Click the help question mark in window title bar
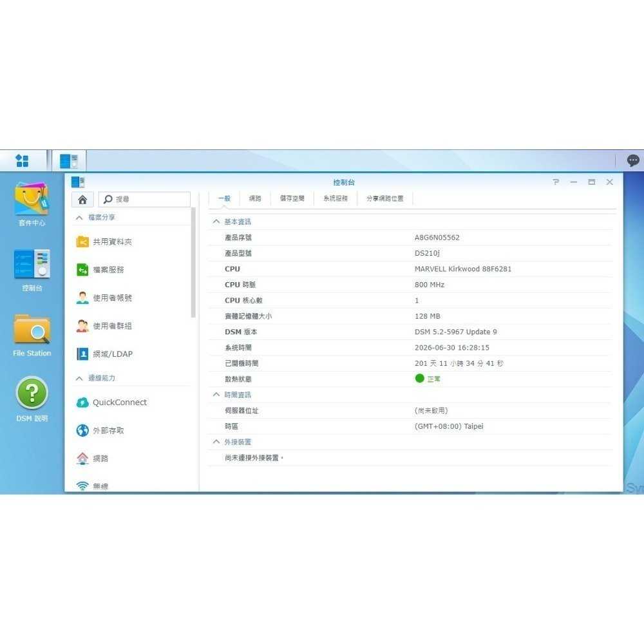 [556, 182]
